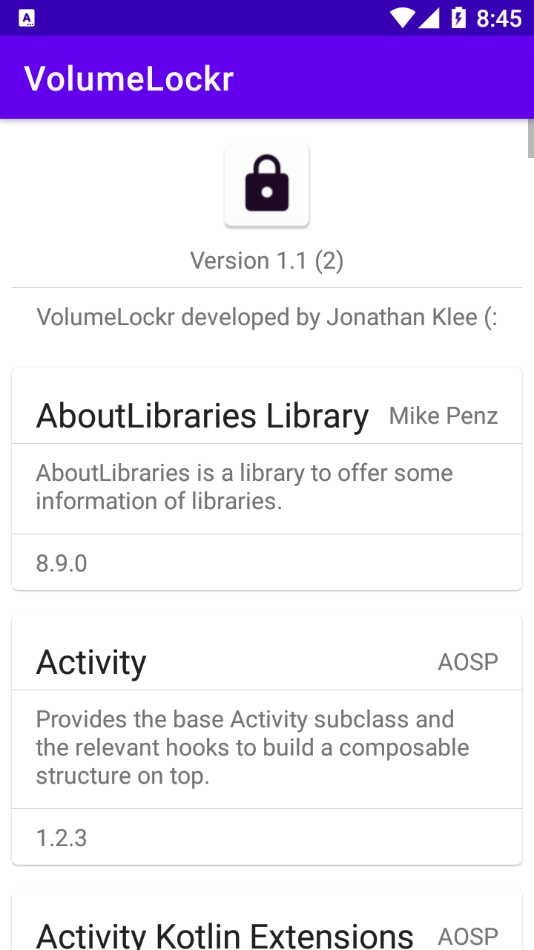Tap the 8.9.0 version label
534x950 pixels.
coord(62,563)
